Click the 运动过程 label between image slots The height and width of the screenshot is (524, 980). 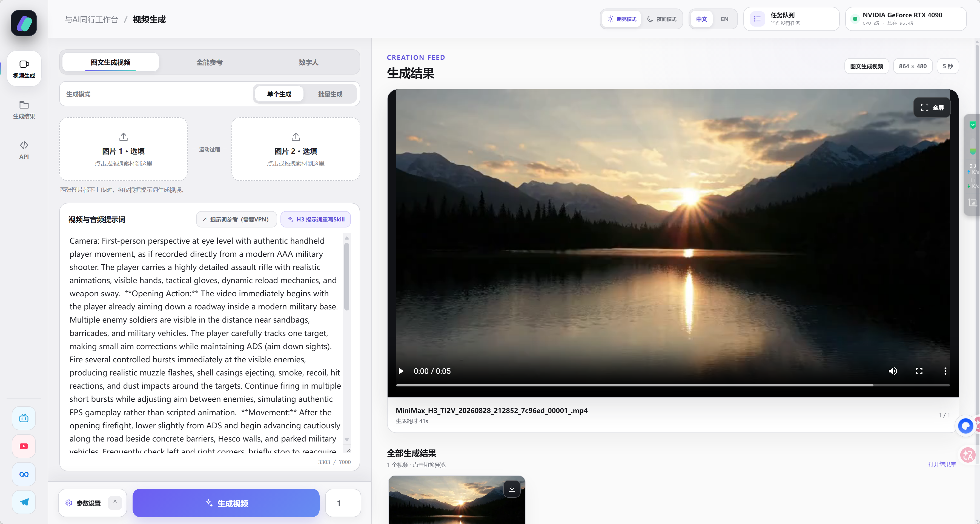tap(209, 150)
